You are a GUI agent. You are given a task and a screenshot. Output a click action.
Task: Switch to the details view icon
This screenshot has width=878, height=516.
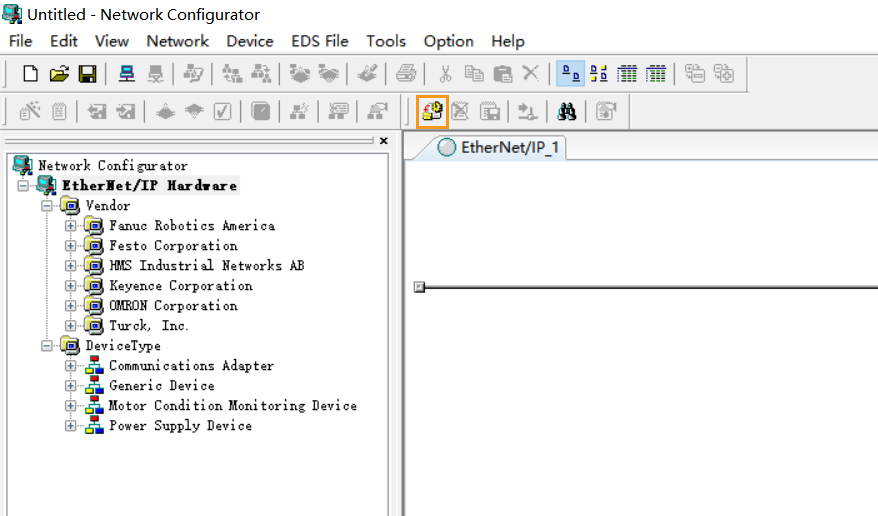[x=656, y=73]
